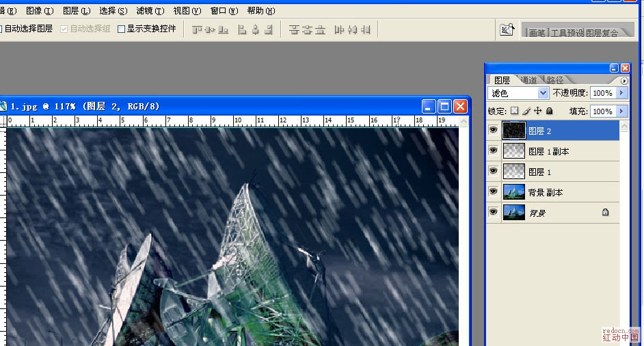Switch to the 通道 tab
The image size is (644, 346).
[x=528, y=80]
